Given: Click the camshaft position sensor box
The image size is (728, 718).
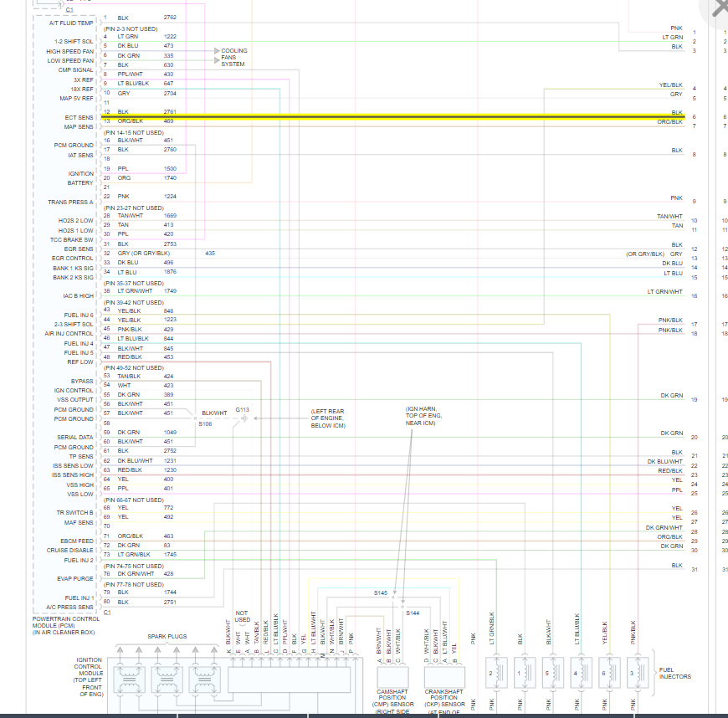Looking at the screenshot, I should (x=392, y=677).
